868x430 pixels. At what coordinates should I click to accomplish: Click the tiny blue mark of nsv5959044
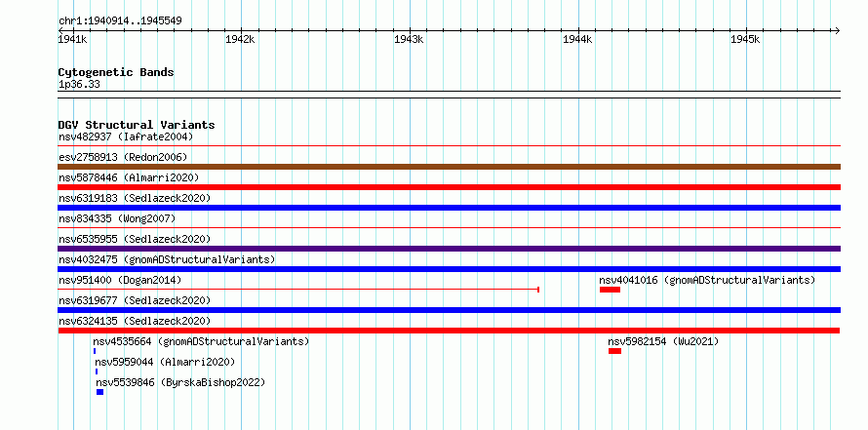click(97, 371)
